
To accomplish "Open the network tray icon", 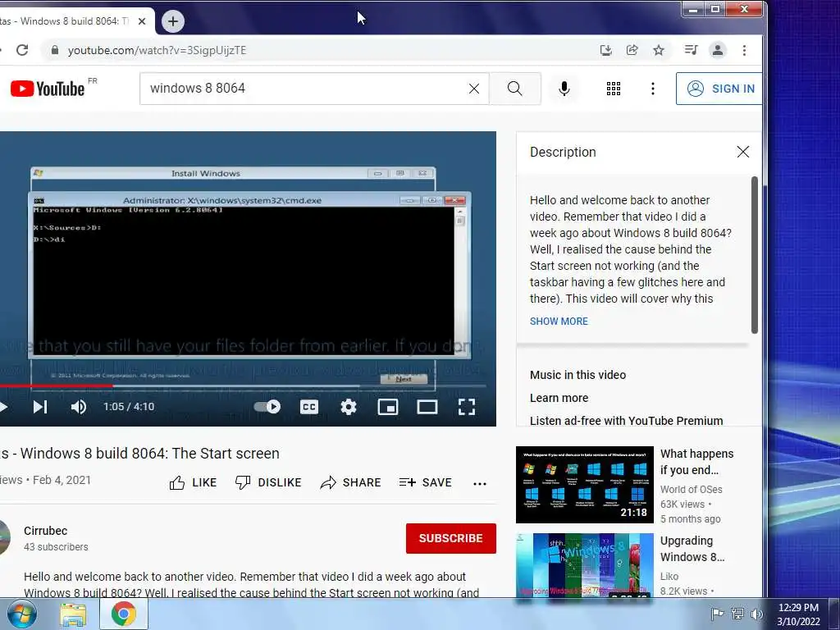I will (x=737, y=614).
